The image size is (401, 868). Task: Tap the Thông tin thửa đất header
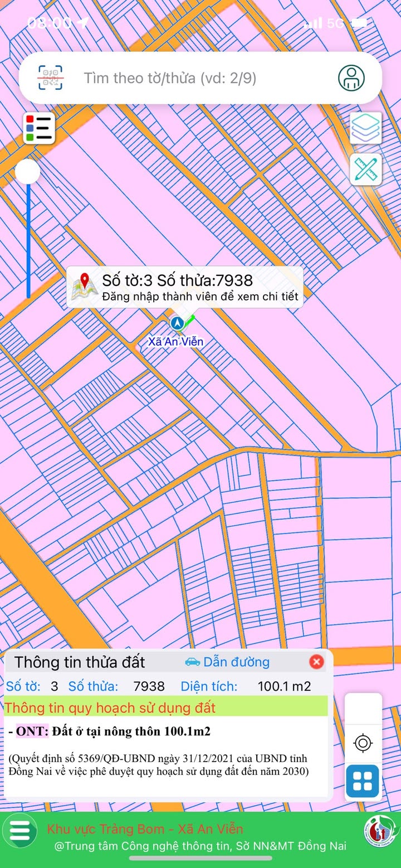[80, 662]
